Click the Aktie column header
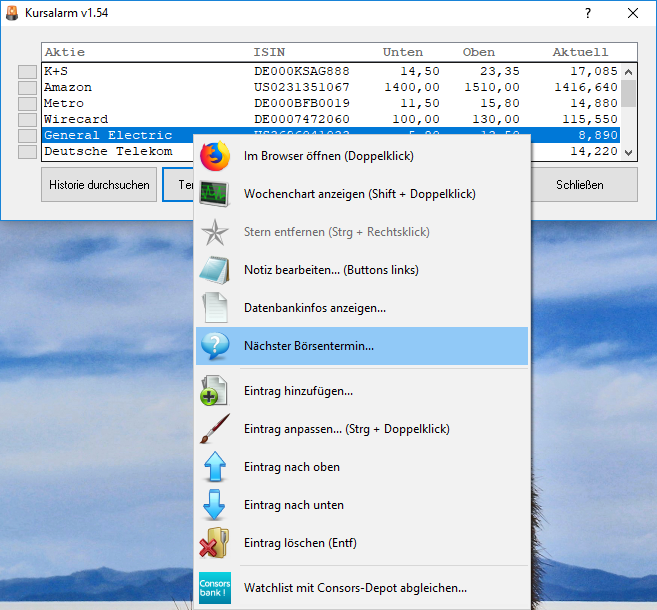Viewport: 657px width, 610px height. [x=65, y=52]
